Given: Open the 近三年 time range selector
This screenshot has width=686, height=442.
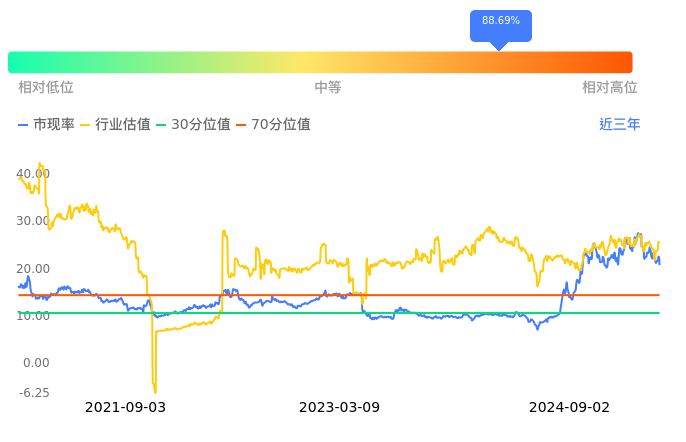Looking at the screenshot, I should pyautogui.click(x=619, y=125).
